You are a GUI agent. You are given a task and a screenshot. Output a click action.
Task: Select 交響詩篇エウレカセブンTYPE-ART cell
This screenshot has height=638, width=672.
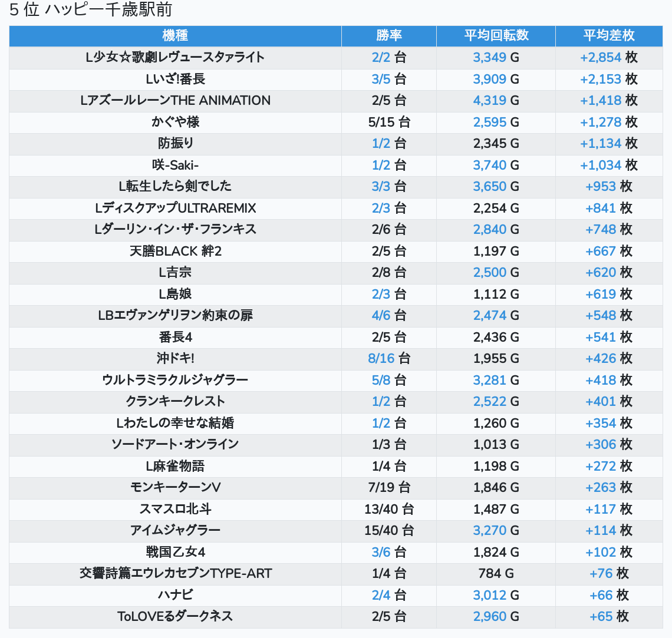[175, 574]
